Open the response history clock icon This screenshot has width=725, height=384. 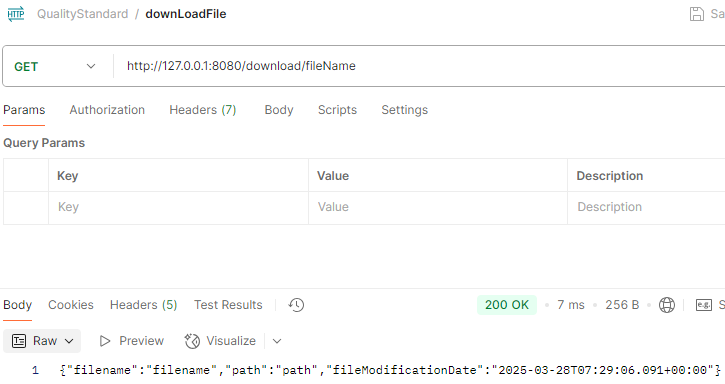296,305
